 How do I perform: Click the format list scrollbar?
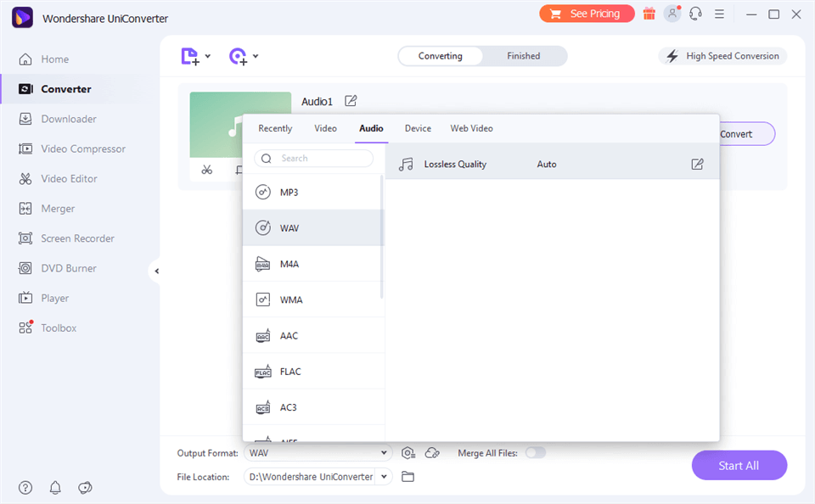pyautogui.click(x=381, y=237)
